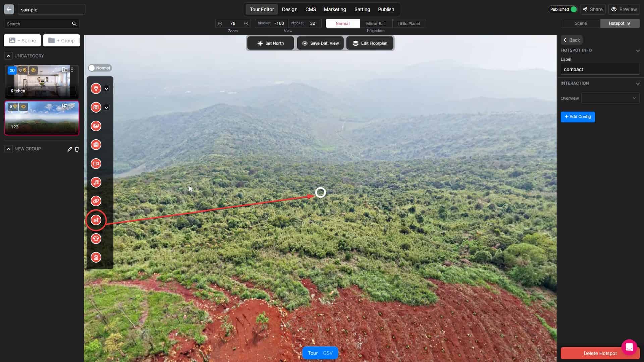The height and width of the screenshot is (362, 644).
Task: Select the link hotspot tool
Action: click(96, 201)
